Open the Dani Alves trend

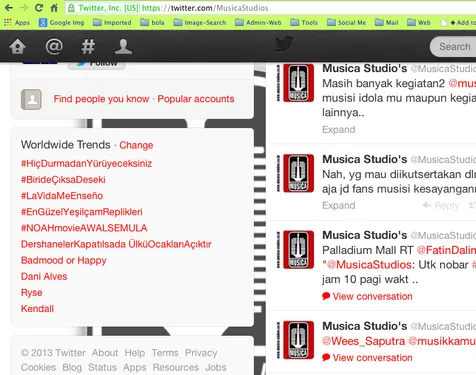point(44,276)
